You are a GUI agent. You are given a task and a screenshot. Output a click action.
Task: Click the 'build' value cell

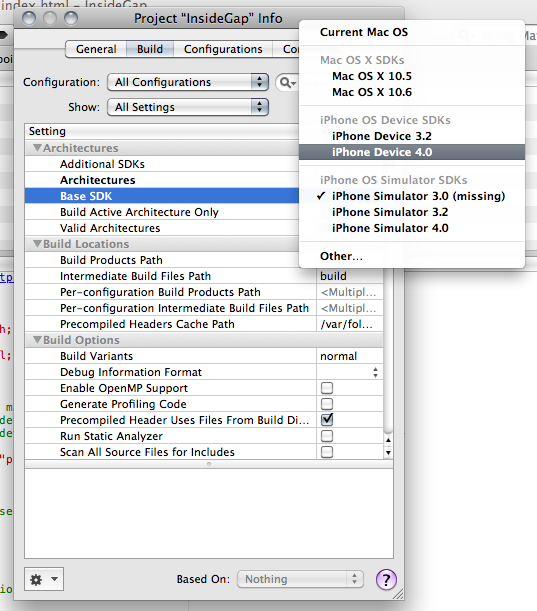click(350, 276)
